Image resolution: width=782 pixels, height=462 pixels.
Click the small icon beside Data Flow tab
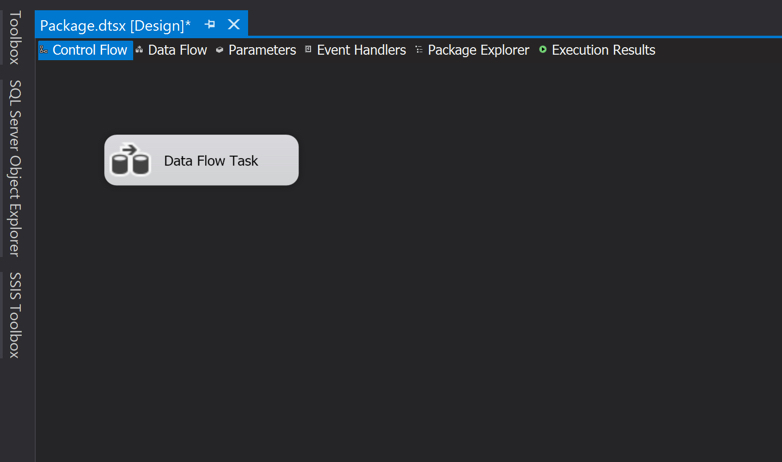[x=139, y=50]
